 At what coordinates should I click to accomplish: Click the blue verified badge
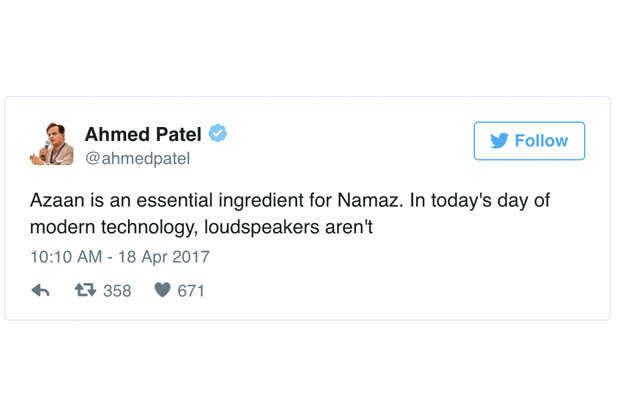(x=217, y=133)
